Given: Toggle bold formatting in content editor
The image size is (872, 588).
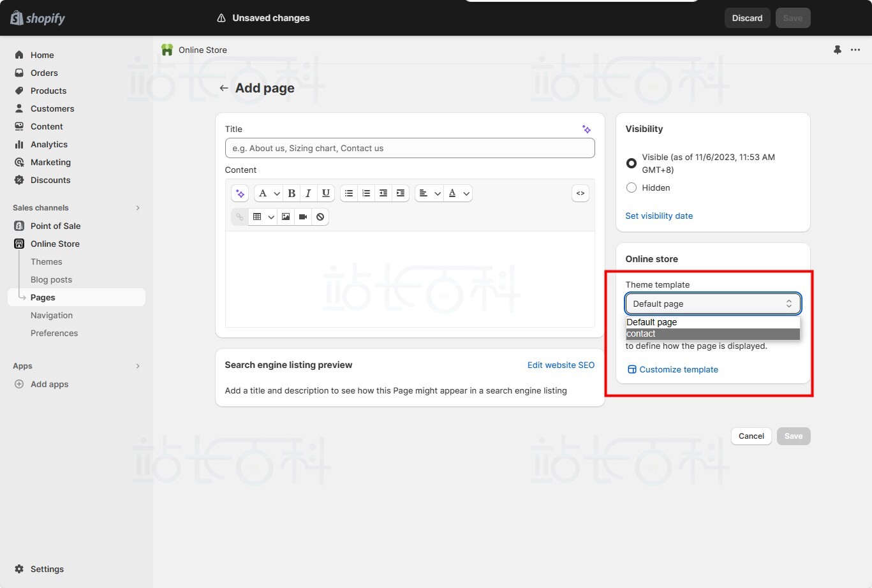Looking at the screenshot, I should click(292, 193).
